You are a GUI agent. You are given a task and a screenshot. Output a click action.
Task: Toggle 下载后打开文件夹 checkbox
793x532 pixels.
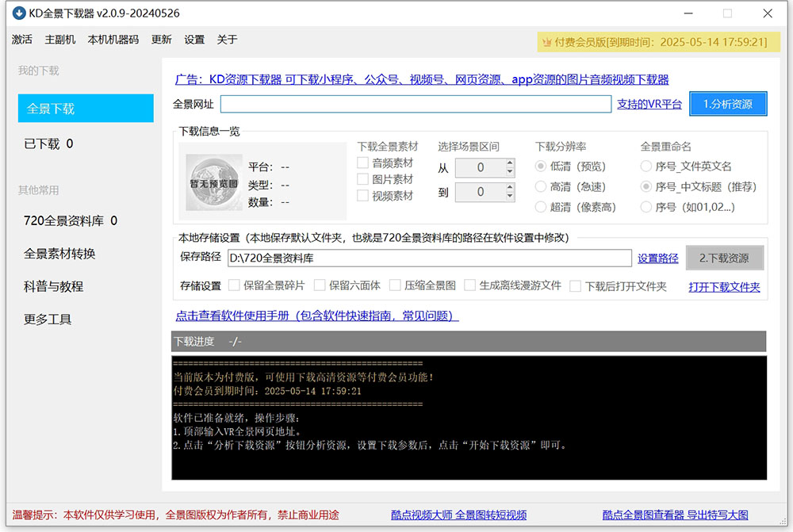(576, 286)
